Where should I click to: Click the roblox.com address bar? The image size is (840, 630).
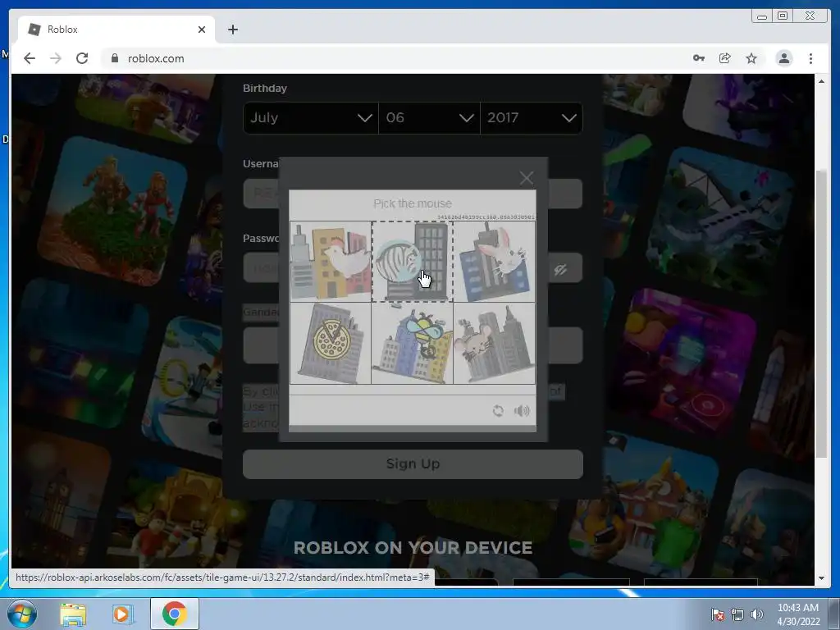tap(396, 58)
